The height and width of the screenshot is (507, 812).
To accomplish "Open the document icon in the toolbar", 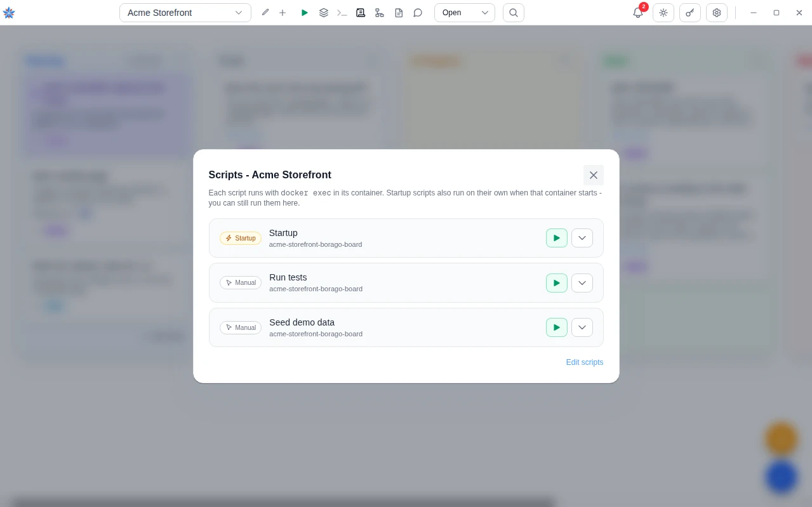I will 399,13.
